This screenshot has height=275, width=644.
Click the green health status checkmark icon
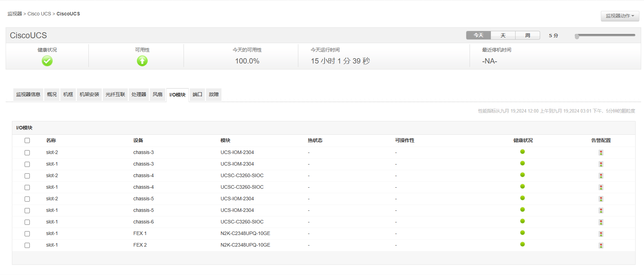tap(47, 61)
